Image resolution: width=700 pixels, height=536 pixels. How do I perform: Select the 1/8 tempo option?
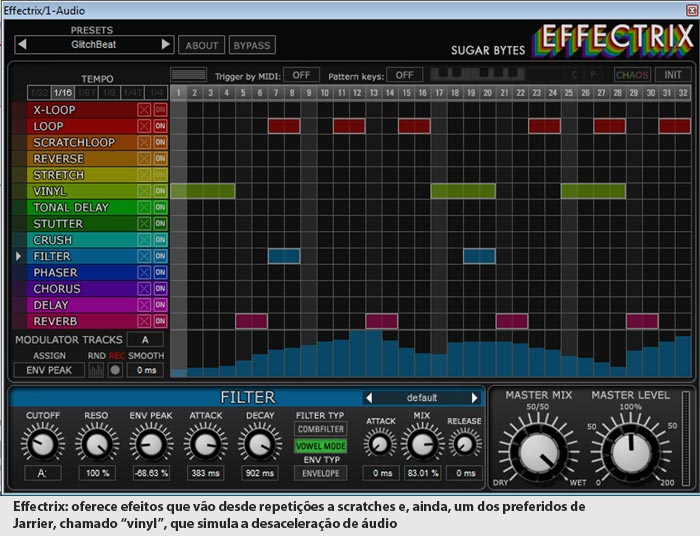click(109, 93)
